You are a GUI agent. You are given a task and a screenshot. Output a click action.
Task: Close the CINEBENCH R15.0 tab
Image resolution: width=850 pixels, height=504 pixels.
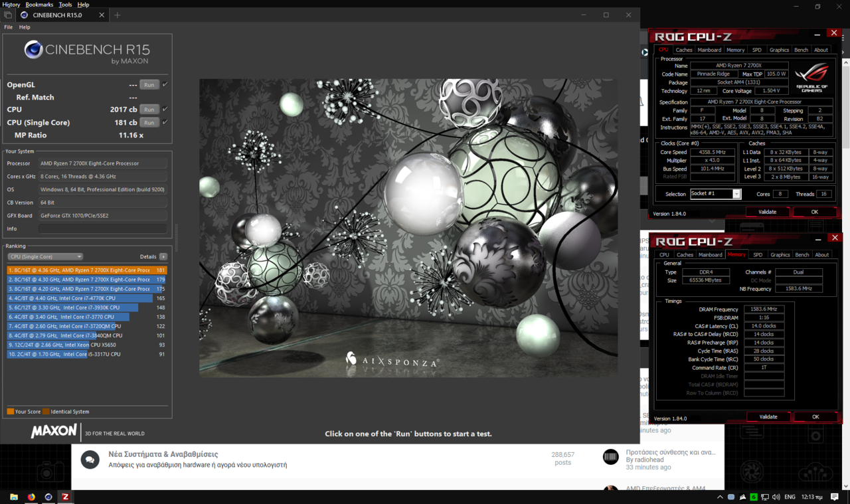tap(102, 15)
